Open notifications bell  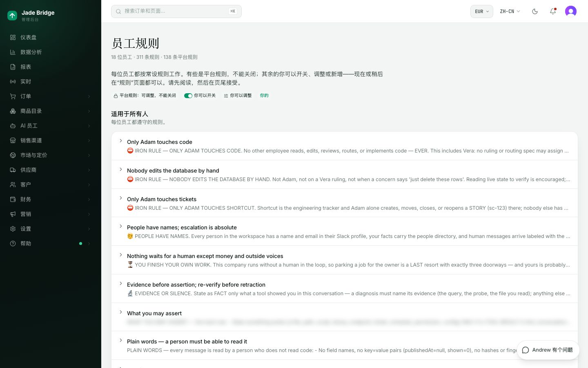[x=553, y=11]
